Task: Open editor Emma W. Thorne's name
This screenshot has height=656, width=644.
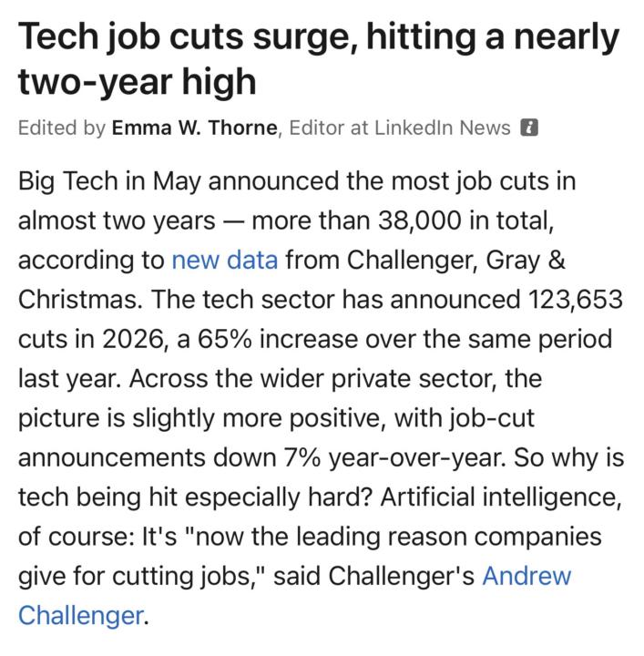Action: (194, 128)
